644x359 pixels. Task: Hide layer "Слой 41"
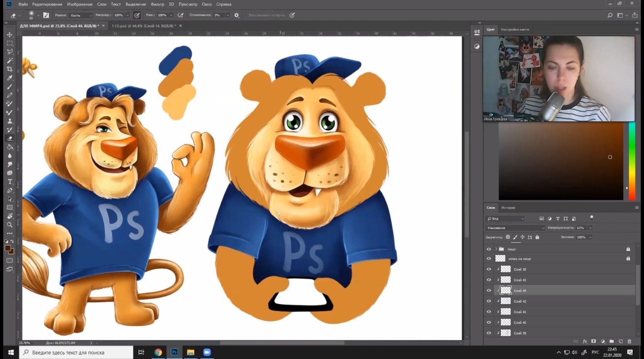489,312
